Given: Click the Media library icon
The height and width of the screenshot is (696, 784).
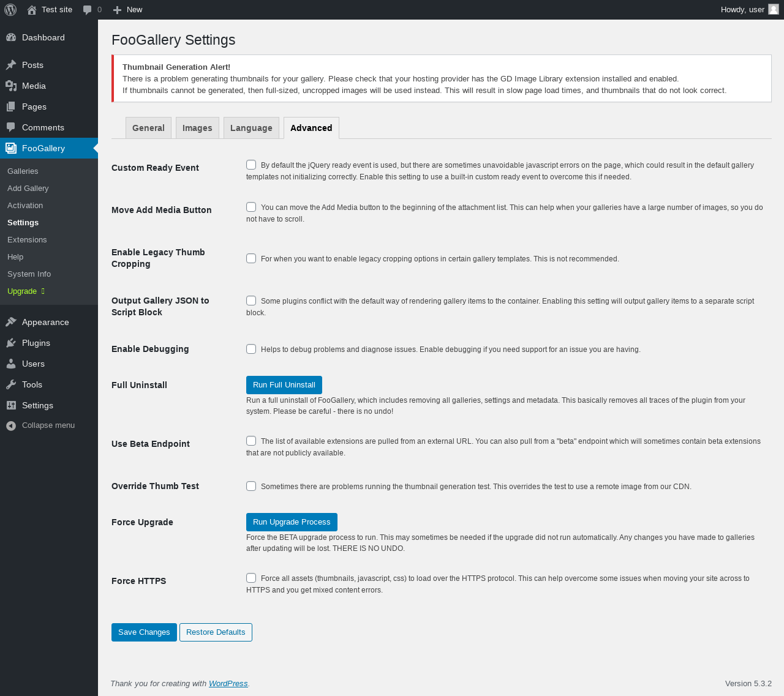Looking at the screenshot, I should 11,86.
